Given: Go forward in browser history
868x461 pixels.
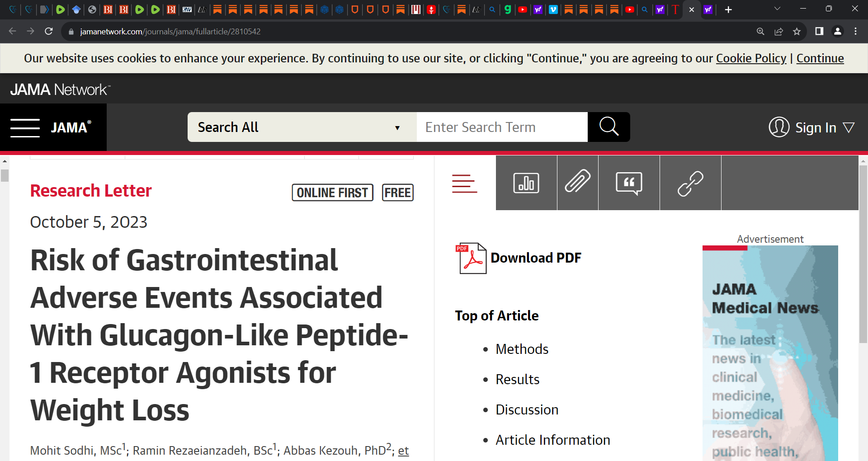Looking at the screenshot, I should coord(31,31).
